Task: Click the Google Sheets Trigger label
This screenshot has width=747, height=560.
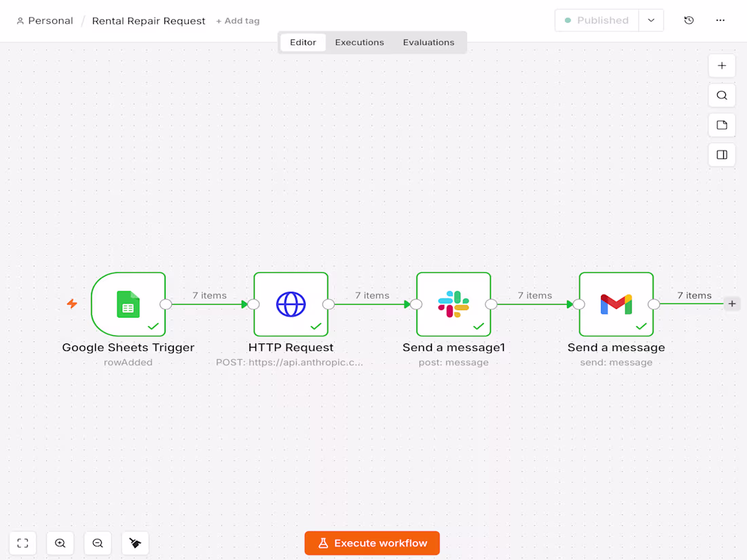Action: 128,347
